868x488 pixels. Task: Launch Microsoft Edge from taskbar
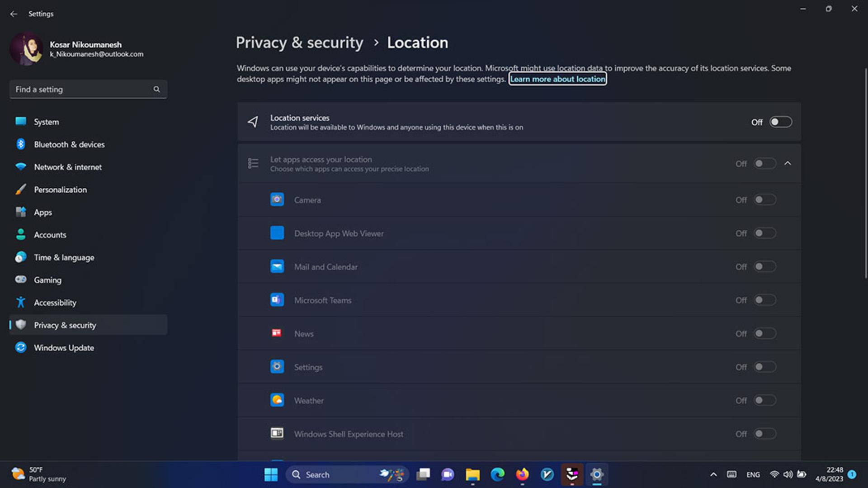(497, 474)
